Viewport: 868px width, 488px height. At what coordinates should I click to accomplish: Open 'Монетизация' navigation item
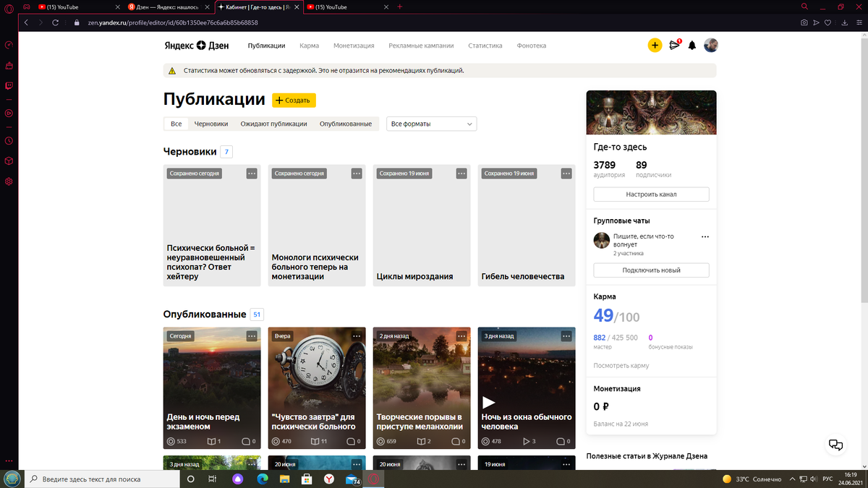point(354,45)
